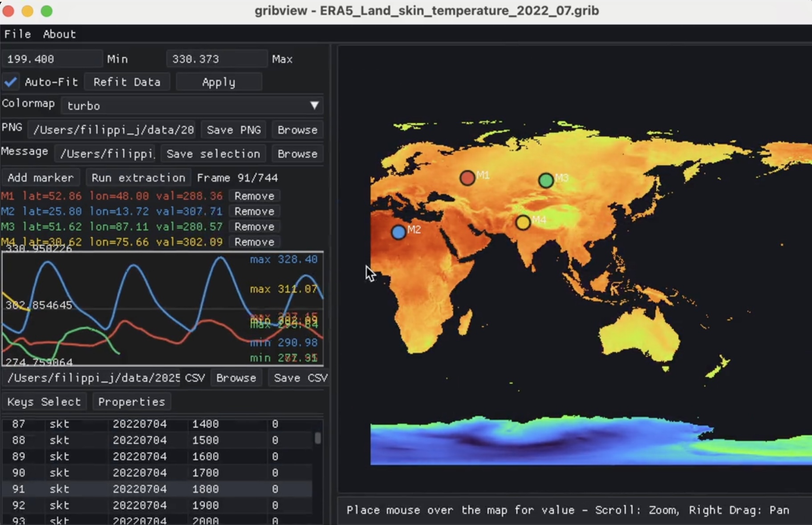Toggle the Auto-Fit checkbox
Image resolution: width=812 pixels, height=525 pixels.
(x=11, y=82)
